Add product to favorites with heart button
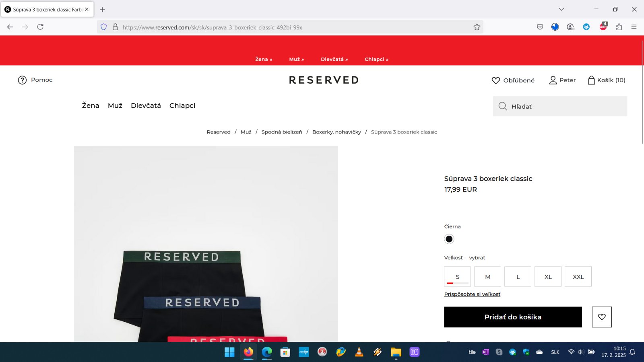644x362 pixels. tap(602, 317)
